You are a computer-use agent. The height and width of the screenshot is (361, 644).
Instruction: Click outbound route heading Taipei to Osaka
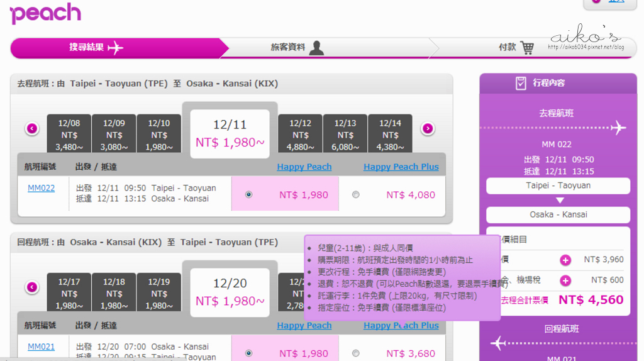(147, 84)
